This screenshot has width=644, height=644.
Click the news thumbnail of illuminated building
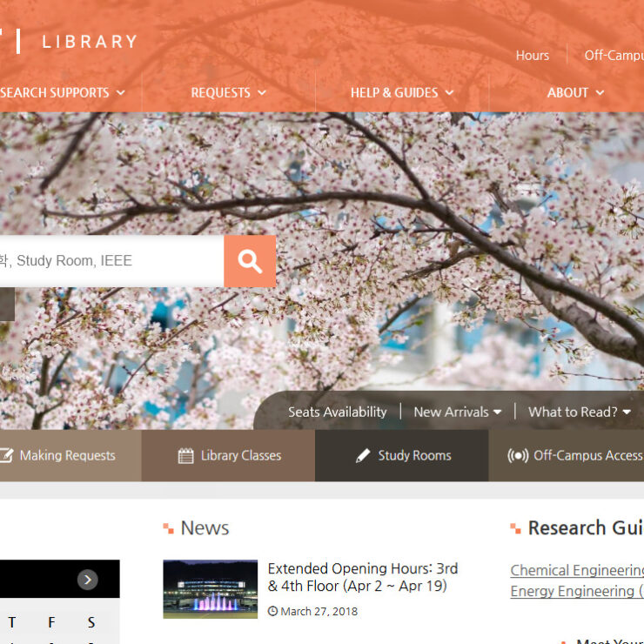point(210,589)
